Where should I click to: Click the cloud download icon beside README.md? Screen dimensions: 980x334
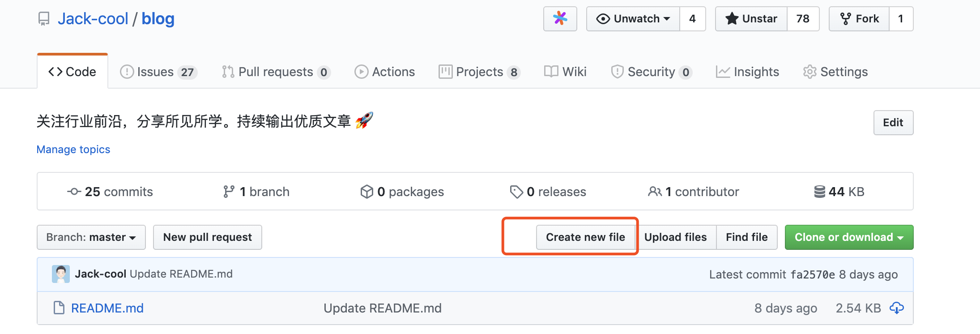tap(896, 308)
